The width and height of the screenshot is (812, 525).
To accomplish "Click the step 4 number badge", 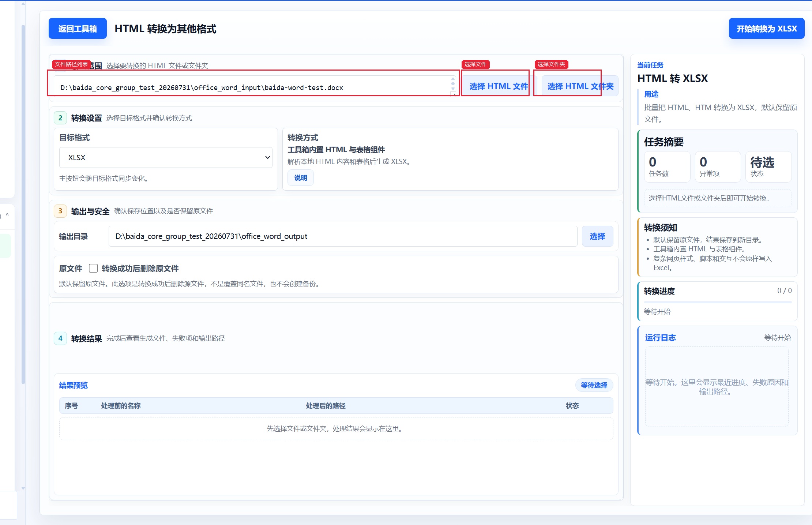I will click(x=60, y=338).
